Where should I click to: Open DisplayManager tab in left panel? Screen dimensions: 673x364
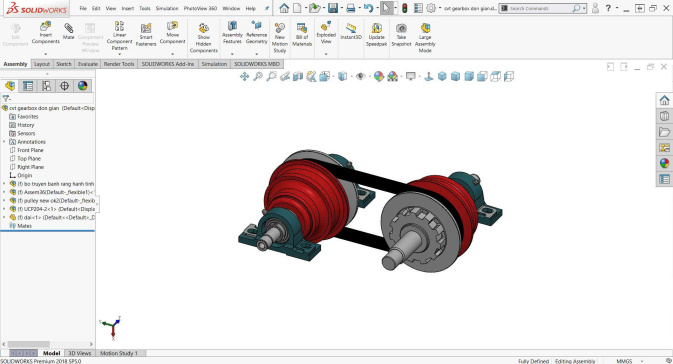[x=82, y=86]
